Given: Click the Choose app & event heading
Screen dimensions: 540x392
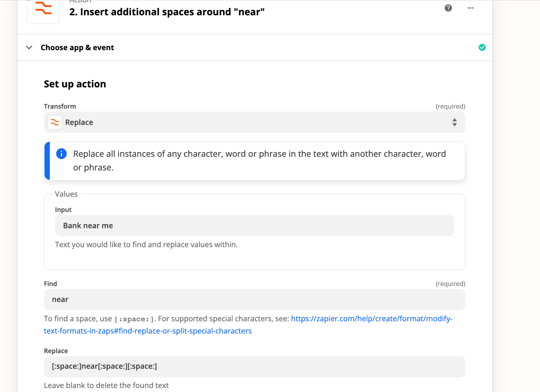Looking at the screenshot, I should [x=77, y=48].
